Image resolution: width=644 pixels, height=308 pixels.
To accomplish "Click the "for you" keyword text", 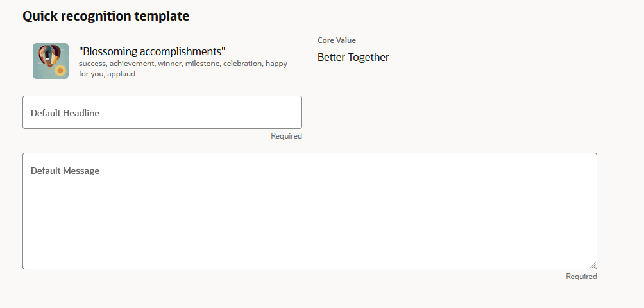I will click(x=90, y=74).
